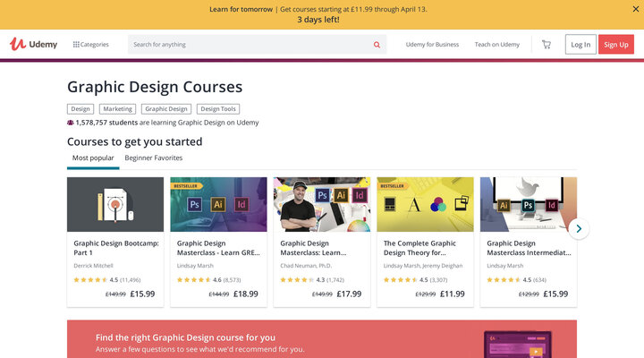Image resolution: width=644 pixels, height=358 pixels.
Task: Open Lindsay Marsh's bestseller Masterclass GRE... thumbnail
Action: point(218,204)
